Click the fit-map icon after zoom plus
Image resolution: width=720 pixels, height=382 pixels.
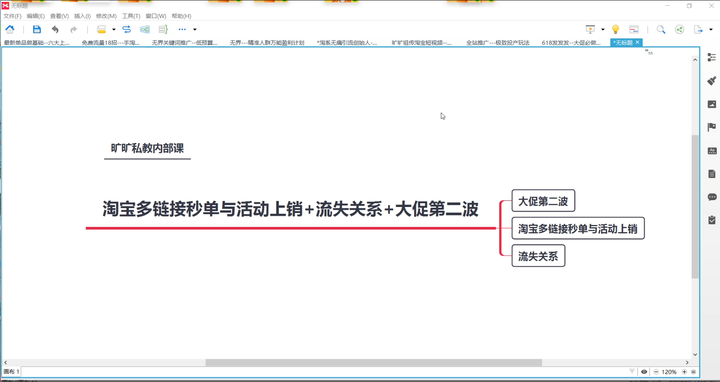(x=693, y=371)
